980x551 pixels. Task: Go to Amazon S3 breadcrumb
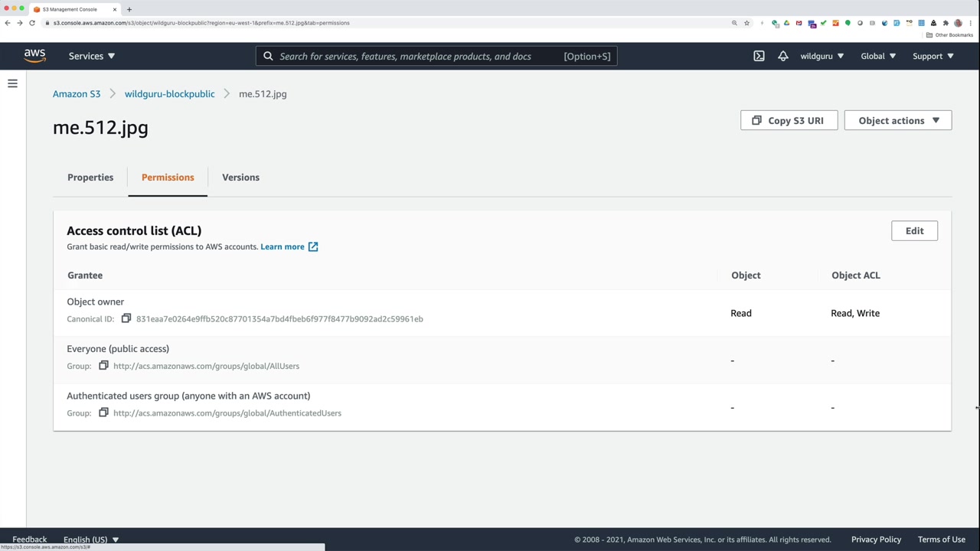point(77,94)
